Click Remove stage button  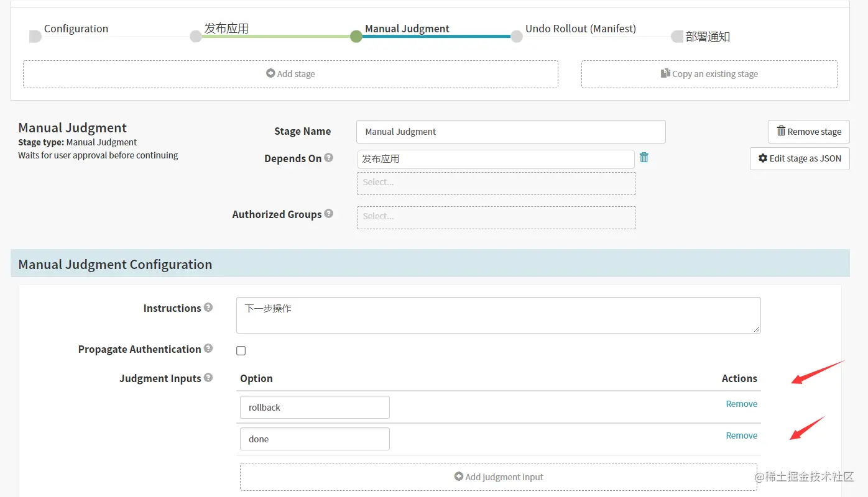click(809, 132)
